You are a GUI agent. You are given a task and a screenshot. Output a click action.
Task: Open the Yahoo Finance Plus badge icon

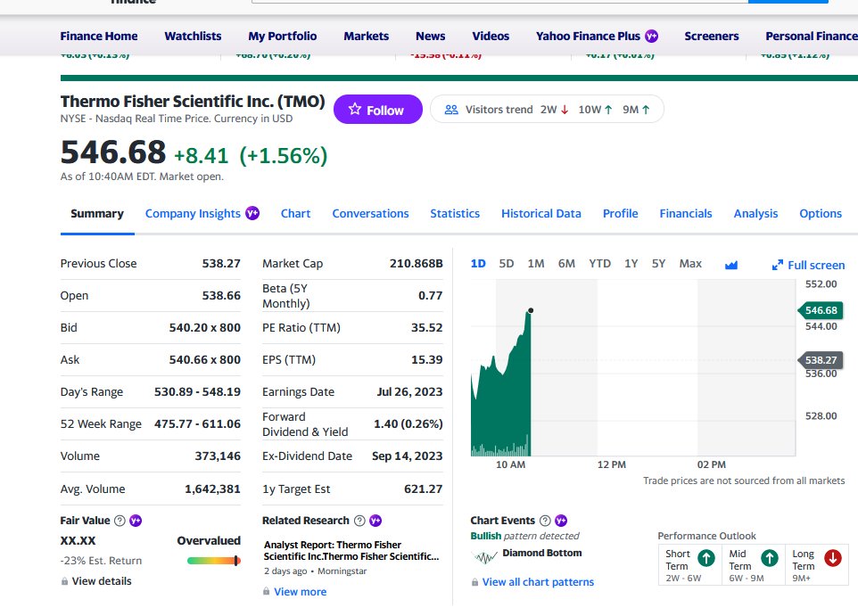[x=651, y=37]
